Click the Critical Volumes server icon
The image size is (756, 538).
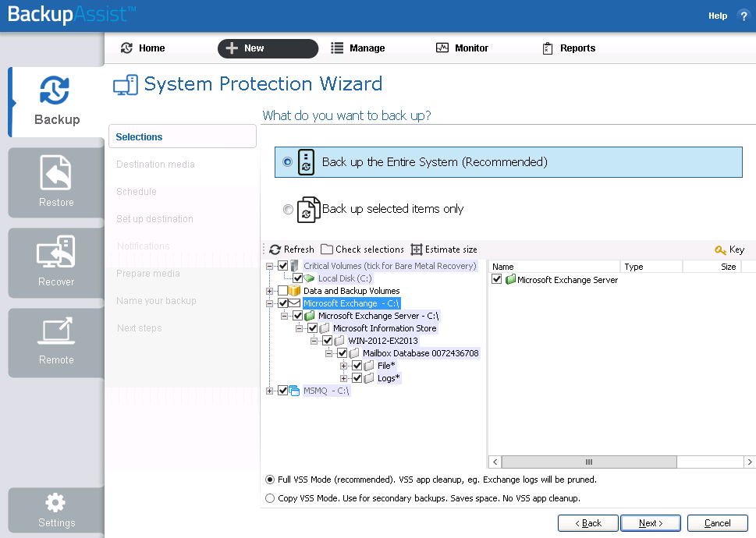point(294,266)
